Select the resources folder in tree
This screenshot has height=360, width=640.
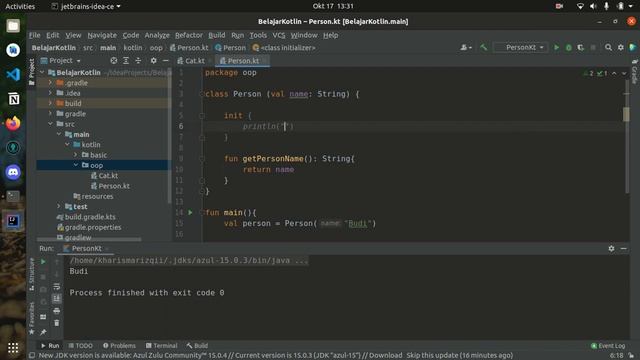93,196
